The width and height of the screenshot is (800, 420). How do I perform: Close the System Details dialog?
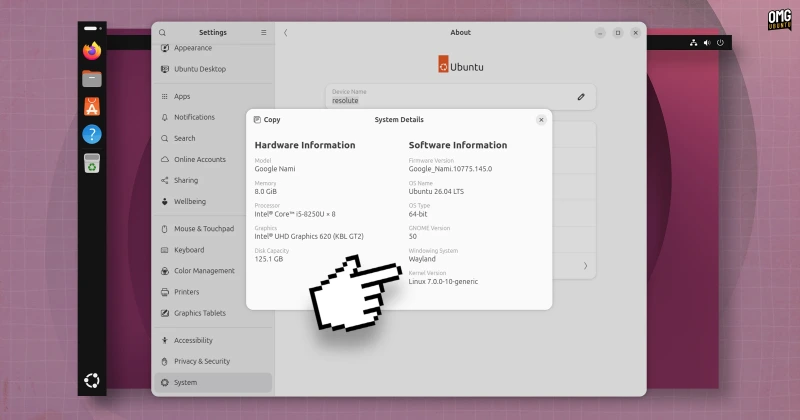pyautogui.click(x=541, y=120)
